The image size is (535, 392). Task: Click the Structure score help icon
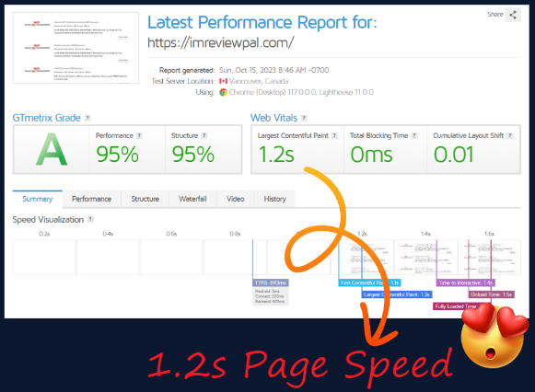click(x=204, y=135)
